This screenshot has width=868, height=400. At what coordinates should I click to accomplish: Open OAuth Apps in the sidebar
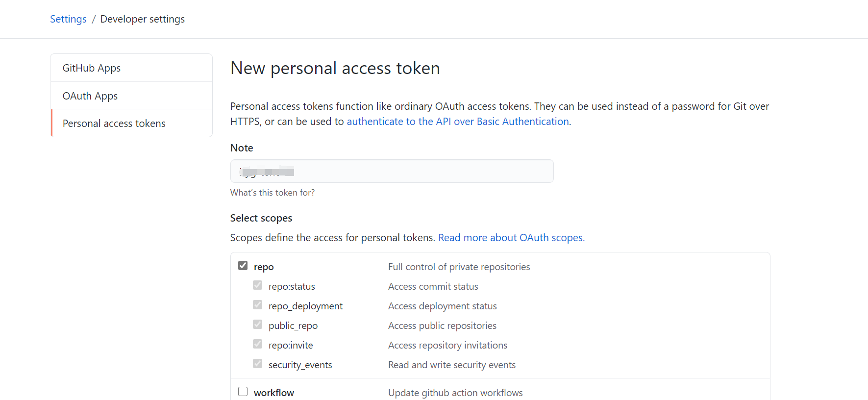tap(131, 96)
